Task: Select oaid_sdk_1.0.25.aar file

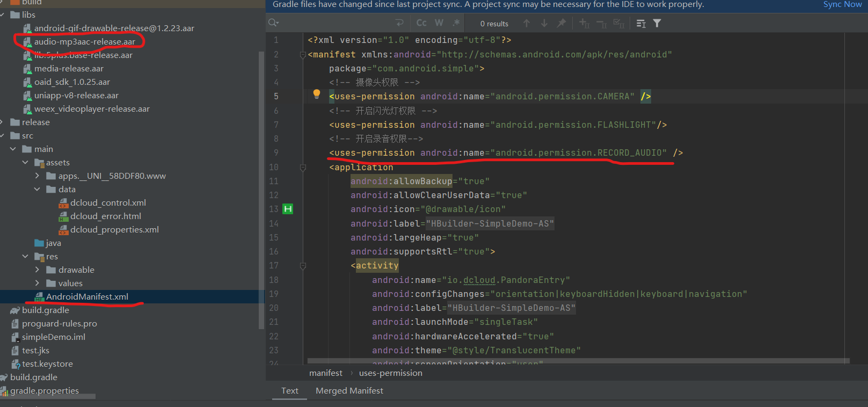Action: coord(72,82)
